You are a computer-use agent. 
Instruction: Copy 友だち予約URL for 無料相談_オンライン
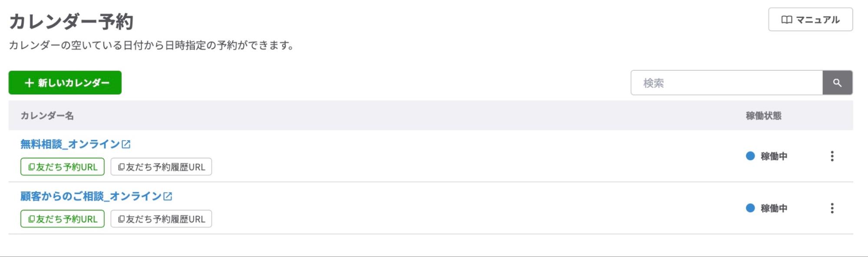[x=63, y=167]
